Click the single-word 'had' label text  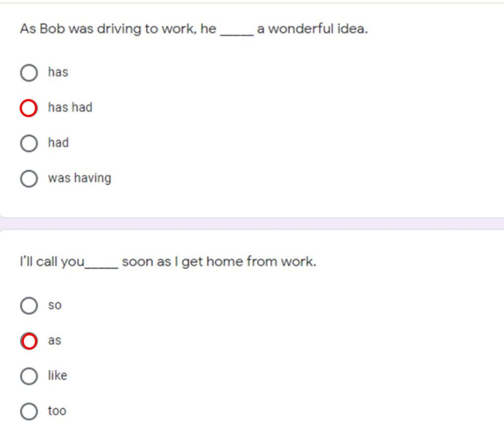click(58, 143)
